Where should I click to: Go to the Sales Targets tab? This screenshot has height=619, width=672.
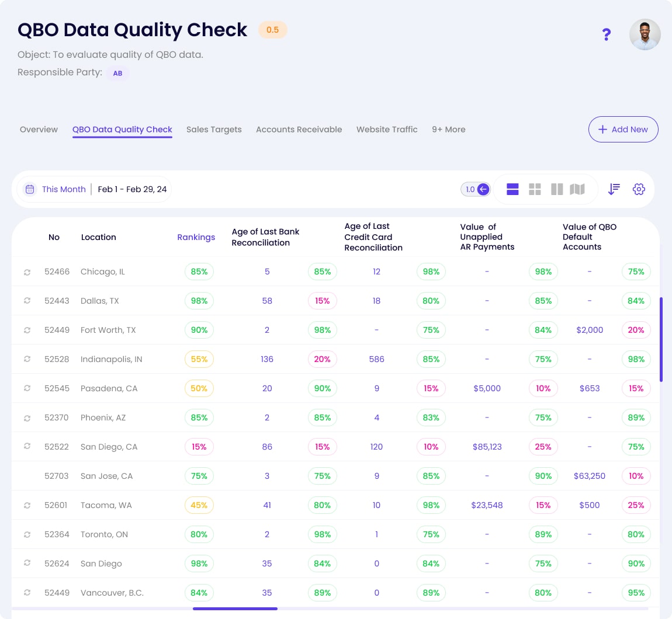pos(214,130)
